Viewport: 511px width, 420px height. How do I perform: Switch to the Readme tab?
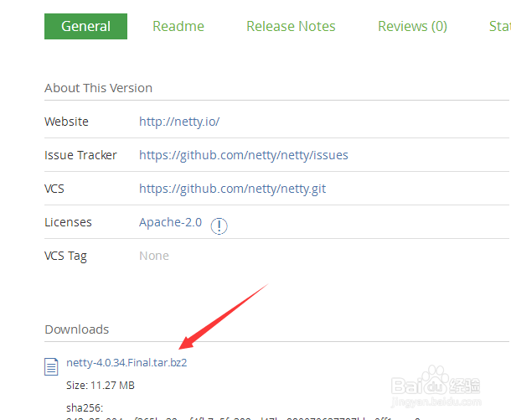(x=178, y=27)
